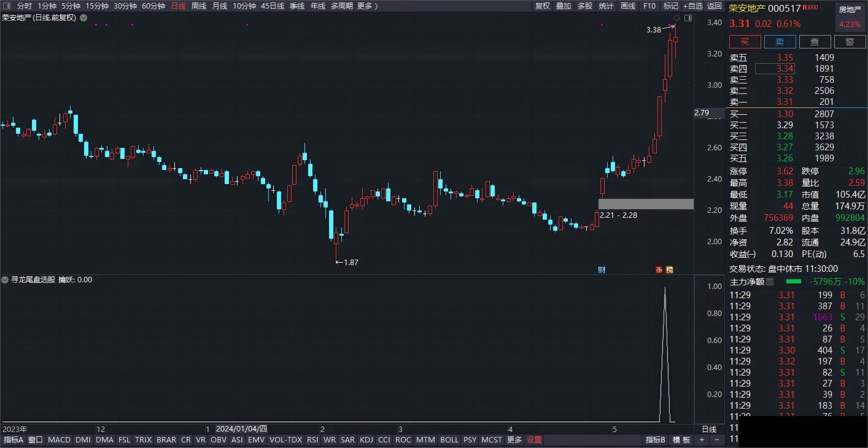Click the diamond marker icon near 3.38
Screen dimensions: 868x448
click(676, 18)
